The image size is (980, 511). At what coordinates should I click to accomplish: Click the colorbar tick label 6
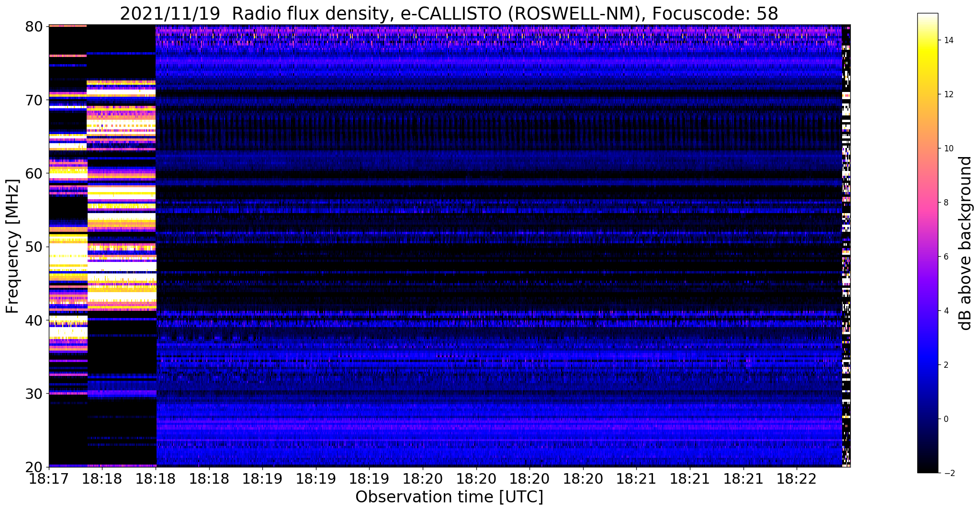(x=946, y=257)
